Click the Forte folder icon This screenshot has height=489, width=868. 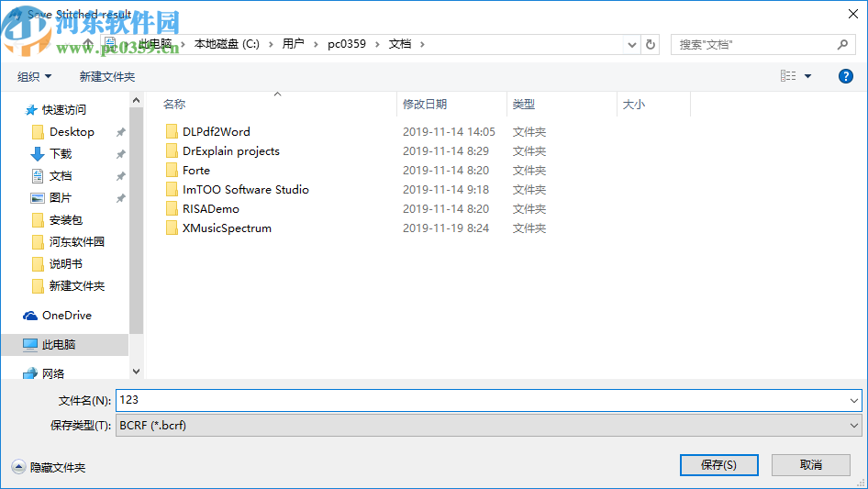172,170
